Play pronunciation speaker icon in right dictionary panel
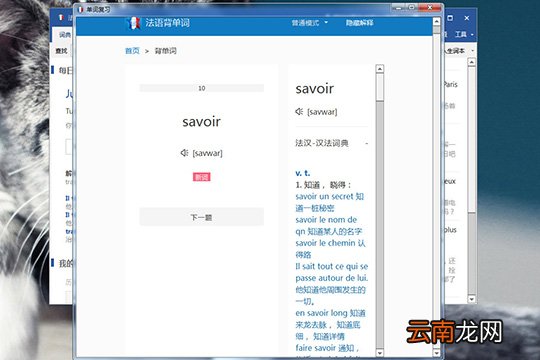This screenshot has width=540, height=360. point(299,111)
